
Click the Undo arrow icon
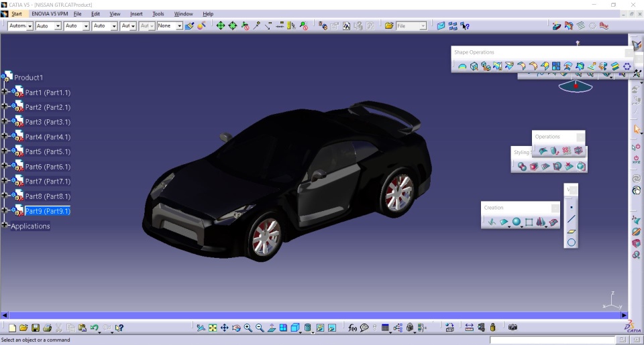coord(95,328)
